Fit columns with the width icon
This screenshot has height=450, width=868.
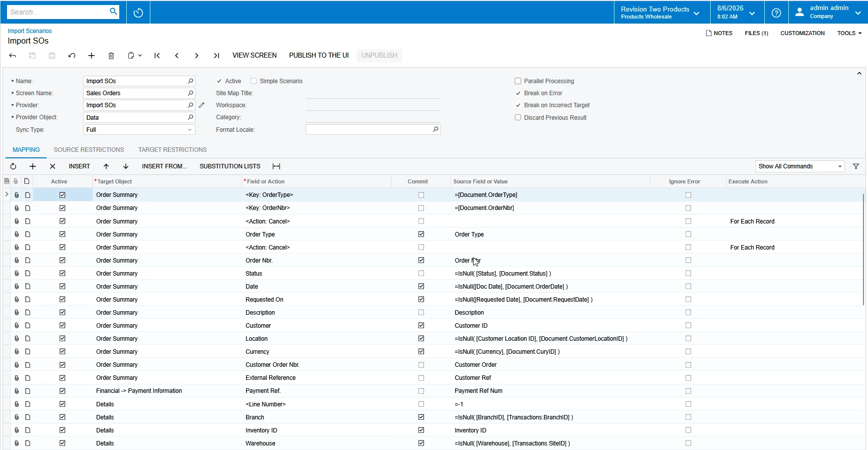(276, 166)
